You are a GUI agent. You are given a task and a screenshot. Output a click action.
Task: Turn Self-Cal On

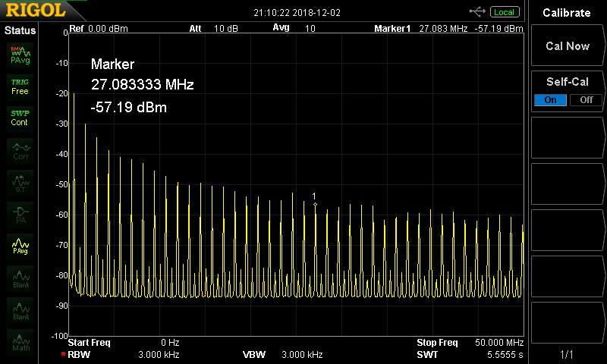[550, 100]
